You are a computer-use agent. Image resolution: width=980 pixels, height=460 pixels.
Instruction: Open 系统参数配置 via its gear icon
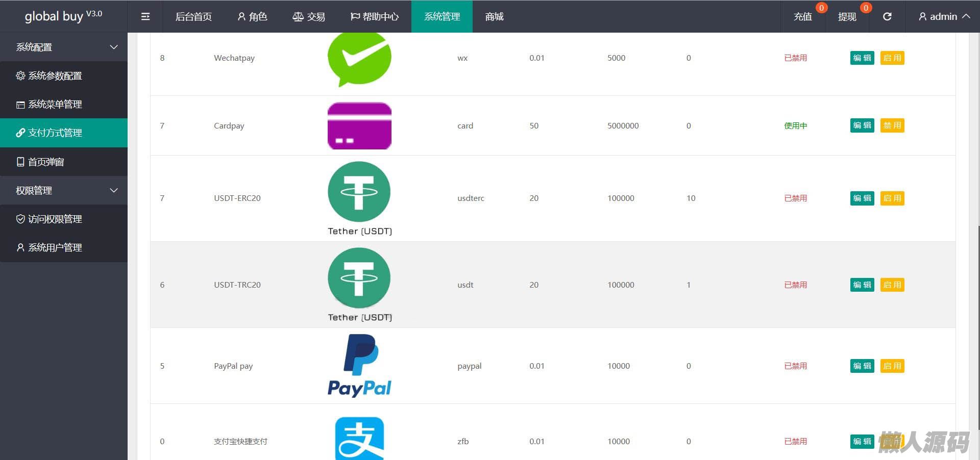pyautogui.click(x=20, y=76)
